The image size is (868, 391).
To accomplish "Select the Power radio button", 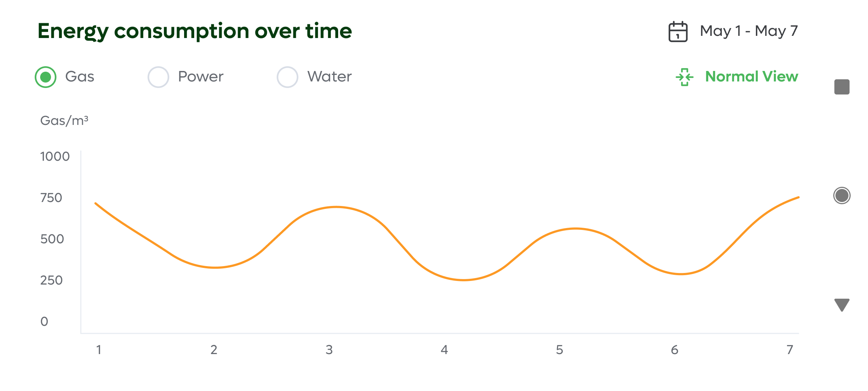I will (x=158, y=77).
